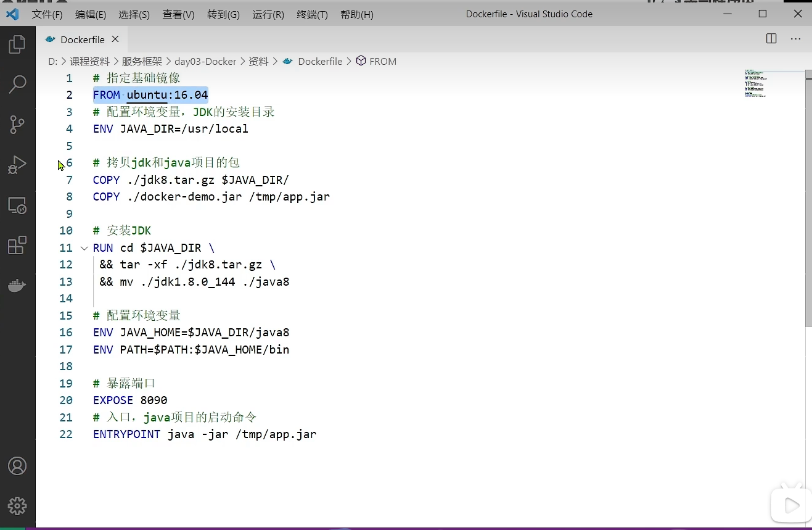Select the Source Control icon
This screenshot has height=530, width=812.
18,124
